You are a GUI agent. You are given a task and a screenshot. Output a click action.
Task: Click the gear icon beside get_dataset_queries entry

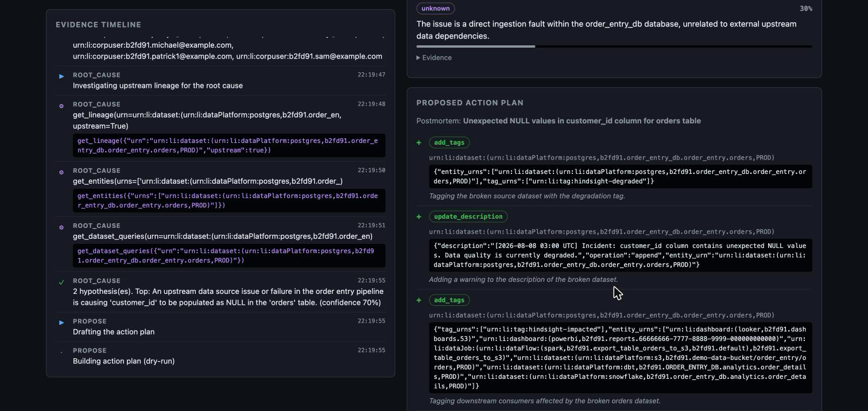pos(61,227)
